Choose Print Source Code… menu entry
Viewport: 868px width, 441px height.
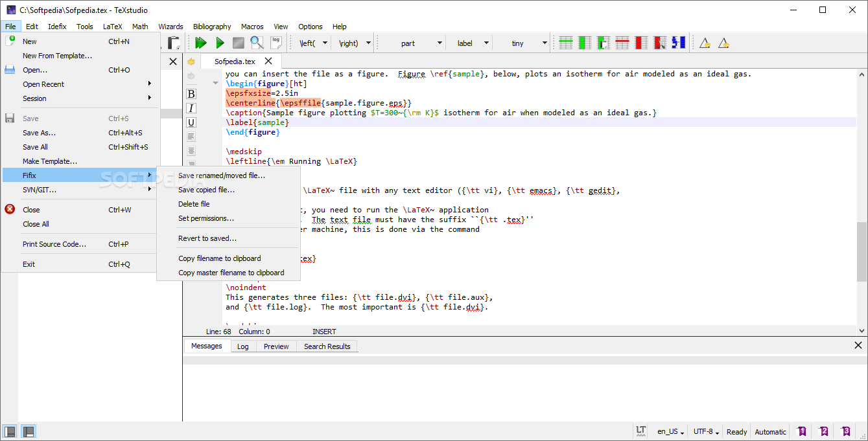(80, 244)
